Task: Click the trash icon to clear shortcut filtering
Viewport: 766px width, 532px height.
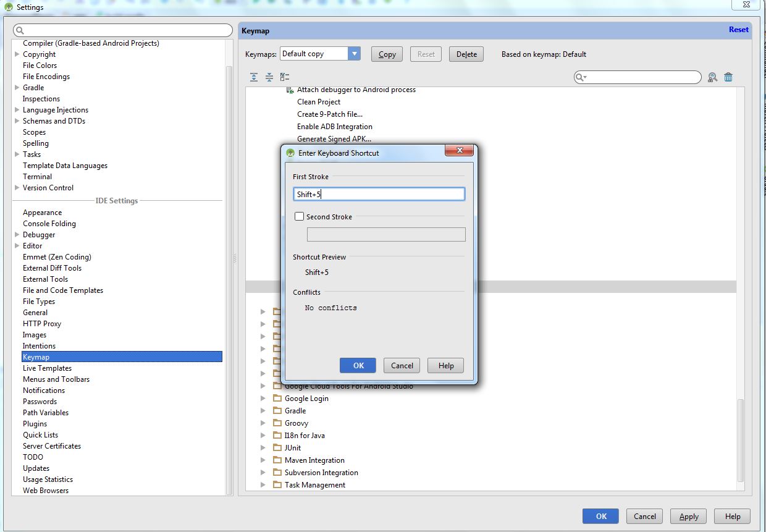Action: click(728, 77)
